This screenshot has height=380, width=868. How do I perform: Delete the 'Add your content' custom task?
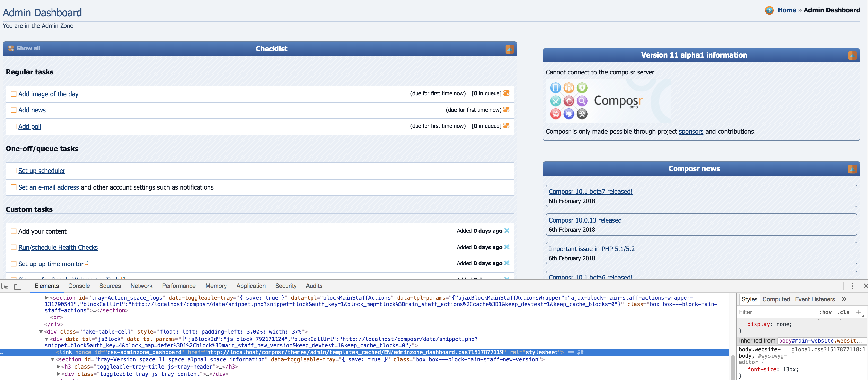pos(506,231)
